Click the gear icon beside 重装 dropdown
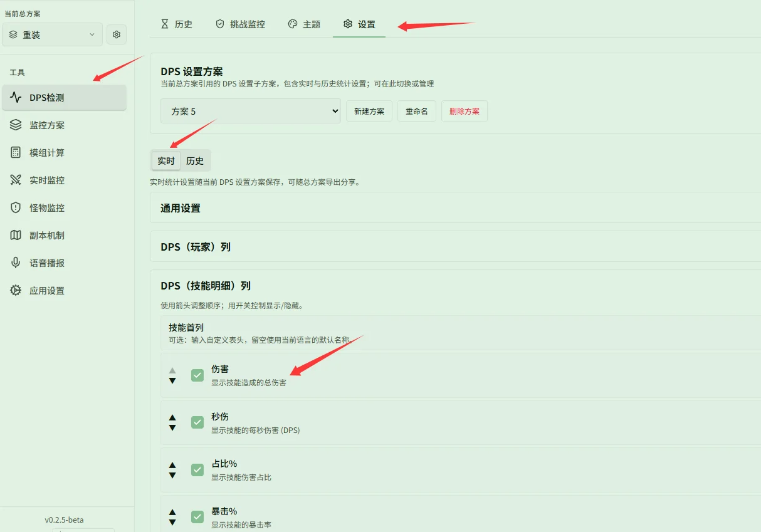 117,34
